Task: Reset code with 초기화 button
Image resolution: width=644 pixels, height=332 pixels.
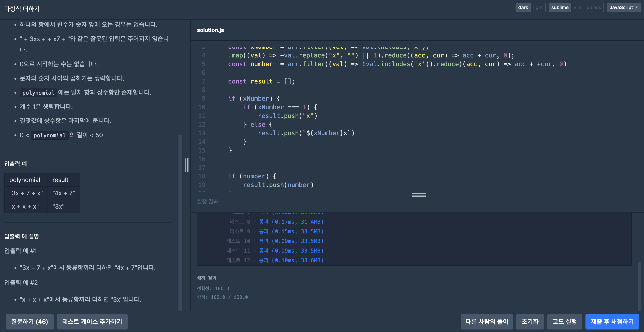Action: [530, 322]
